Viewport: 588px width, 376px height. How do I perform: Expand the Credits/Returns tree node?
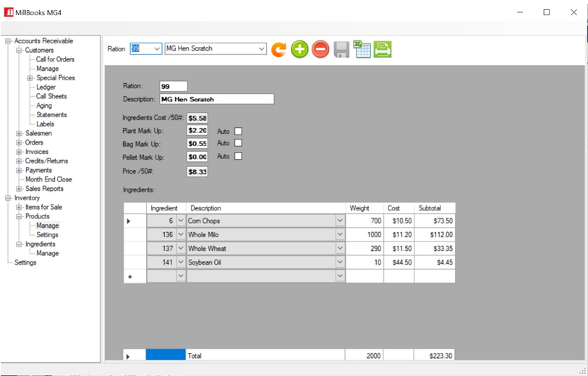tap(19, 161)
